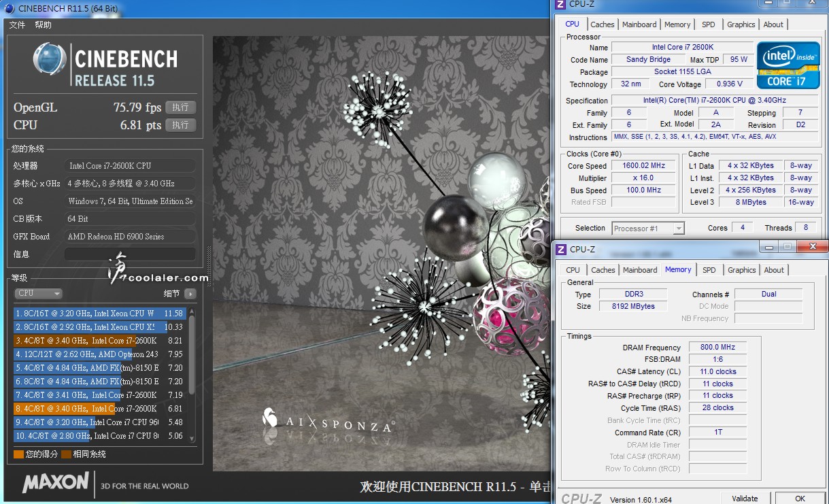Select ranking row 4 AMD Opteron 7.95
The image size is (829, 504).
pyautogui.click(x=100, y=354)
